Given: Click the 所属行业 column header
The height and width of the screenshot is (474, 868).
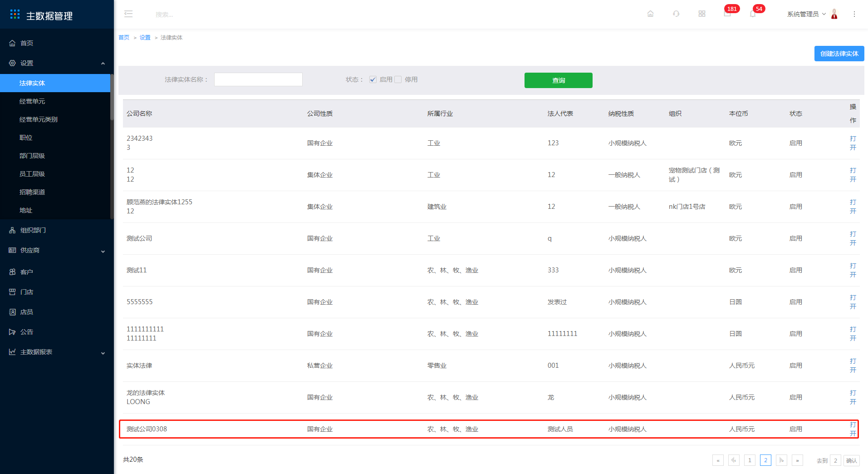Looking at the screenshot, I should 440,114.
